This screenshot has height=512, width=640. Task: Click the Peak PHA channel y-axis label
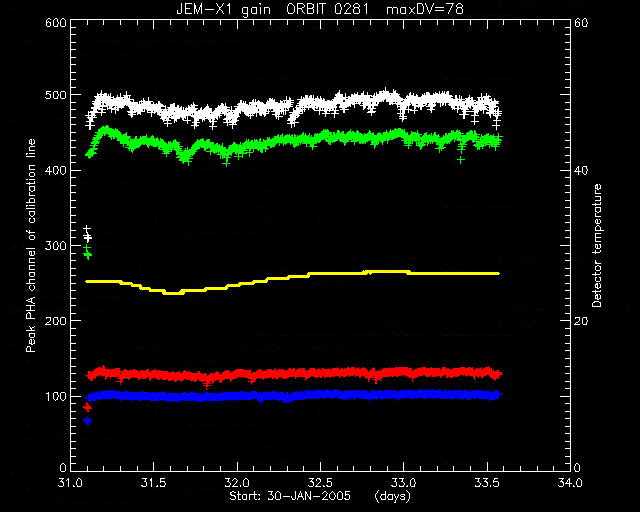pyautogui.click(x=31, y=245)
